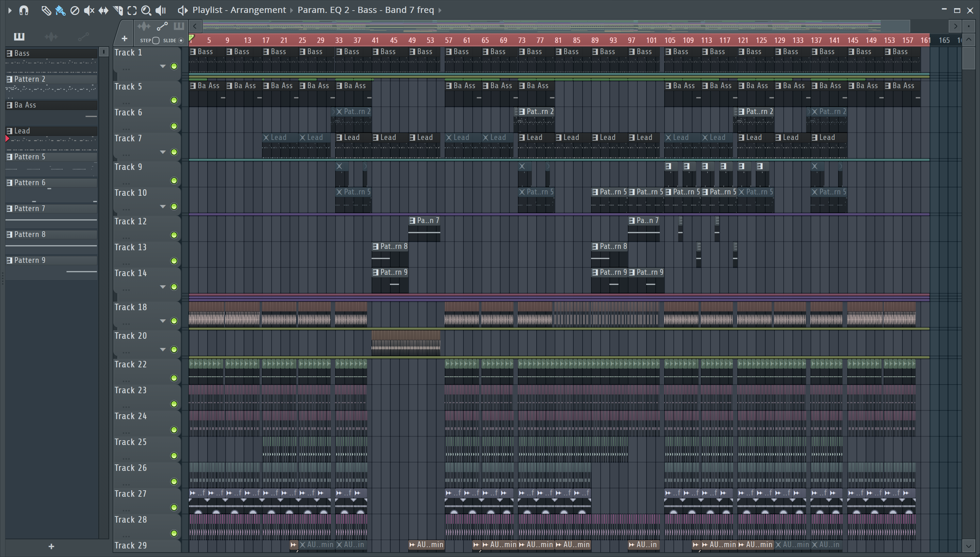The image size is (980, 557).
Task: Focus pattern clips above the timeline
Action: point(179,26)
